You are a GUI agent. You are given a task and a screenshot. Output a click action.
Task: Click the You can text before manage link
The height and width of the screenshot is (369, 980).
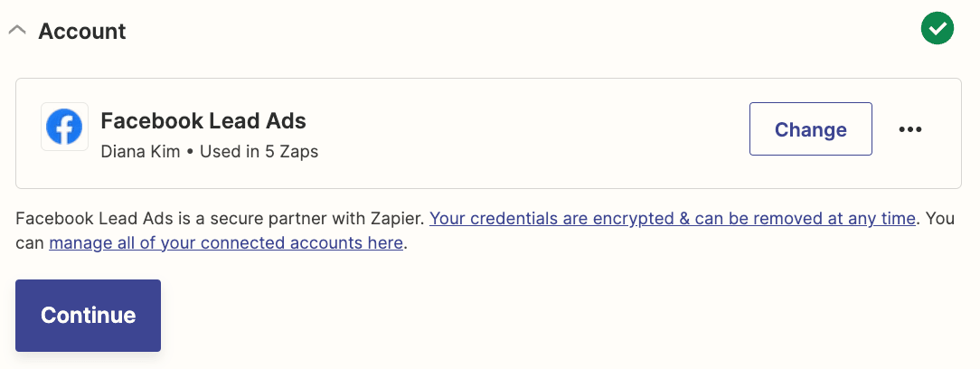(x=942, y=218)
